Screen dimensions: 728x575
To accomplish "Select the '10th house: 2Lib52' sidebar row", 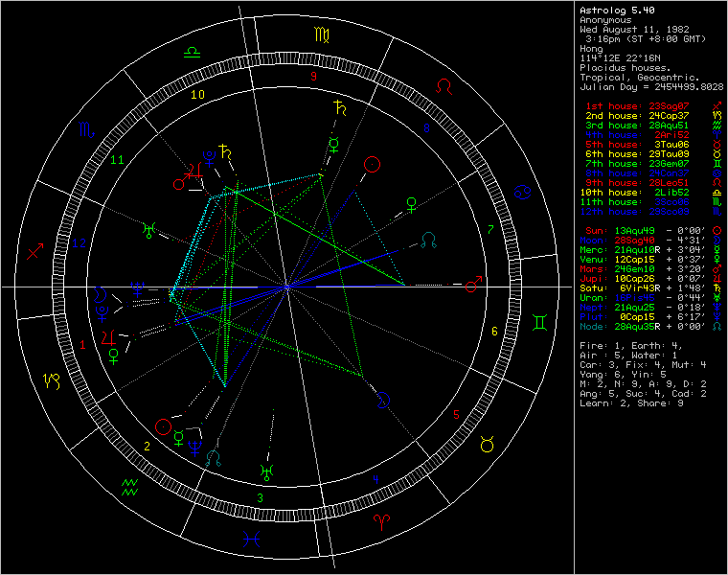I will (x=650, y=193).
